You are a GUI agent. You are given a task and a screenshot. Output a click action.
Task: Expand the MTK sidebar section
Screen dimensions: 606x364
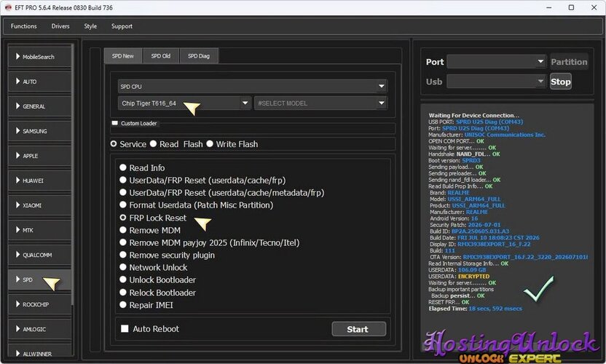(x=40, y=230)
